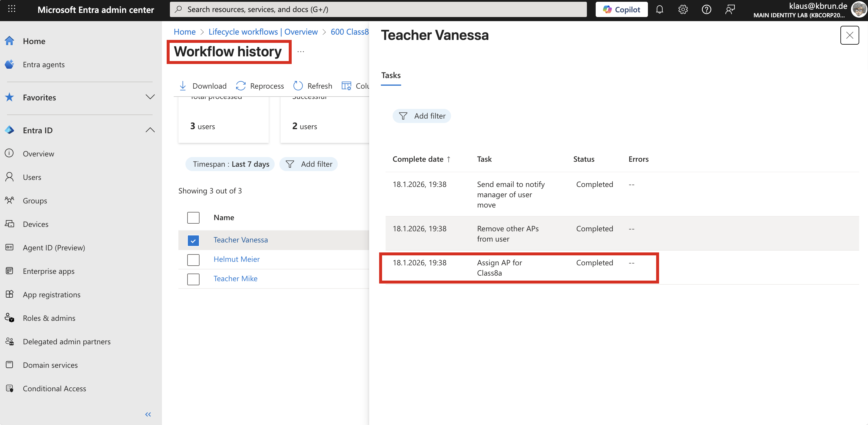Uncheck the Teacher Vanessa checkbox

coord(193,240)
